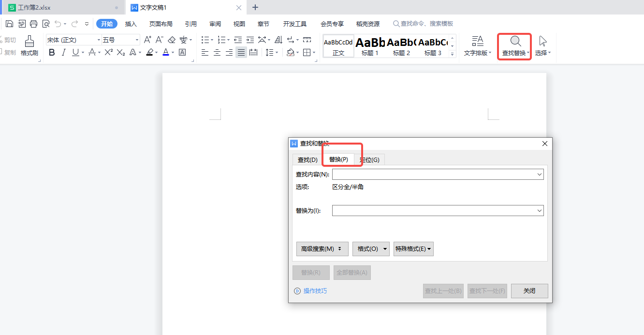Open the 插入 ribbon tab
This screenshot has height=335, width=644.
coord(131,24)
